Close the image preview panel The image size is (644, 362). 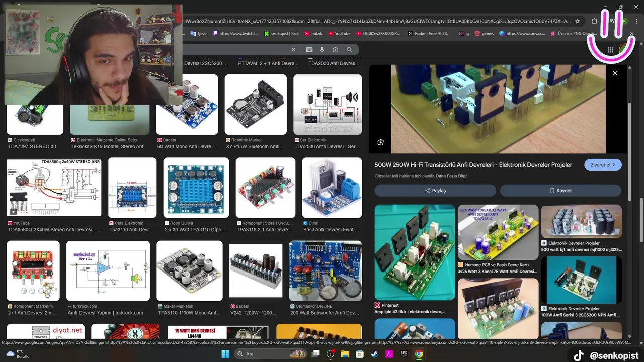pos(615,73)
